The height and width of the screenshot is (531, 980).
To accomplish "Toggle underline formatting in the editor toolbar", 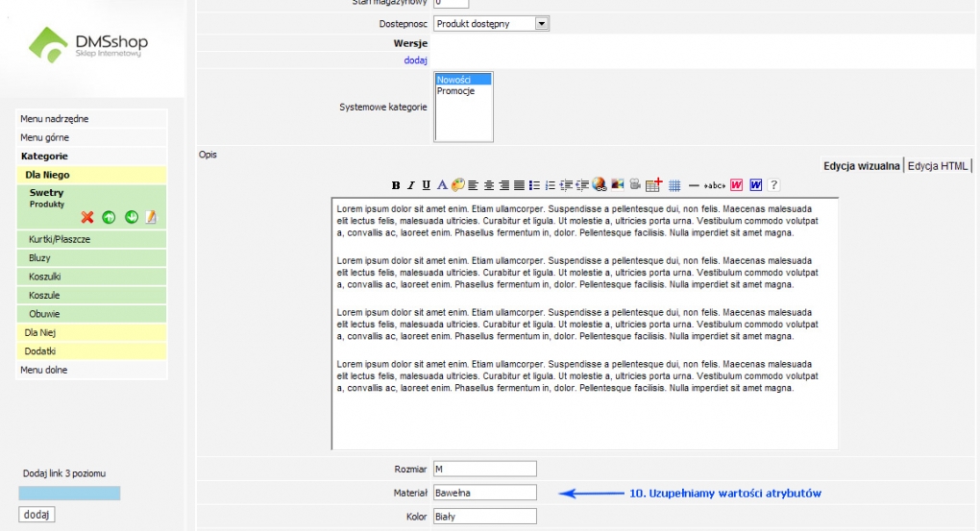I will tap(427, 185).
